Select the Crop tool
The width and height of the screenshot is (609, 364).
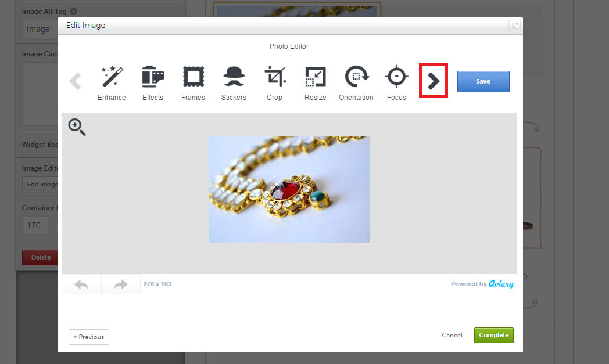(x=274, y=82)
